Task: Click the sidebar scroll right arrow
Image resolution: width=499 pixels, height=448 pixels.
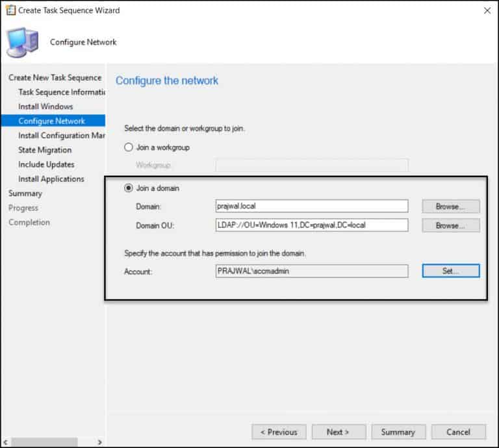Action: pos(99,442)
